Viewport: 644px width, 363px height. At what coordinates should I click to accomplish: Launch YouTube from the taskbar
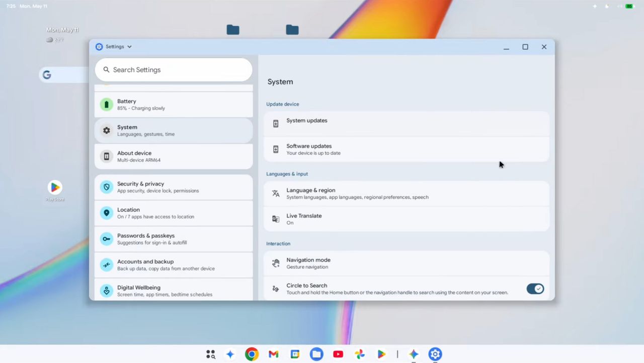[338, 354]
